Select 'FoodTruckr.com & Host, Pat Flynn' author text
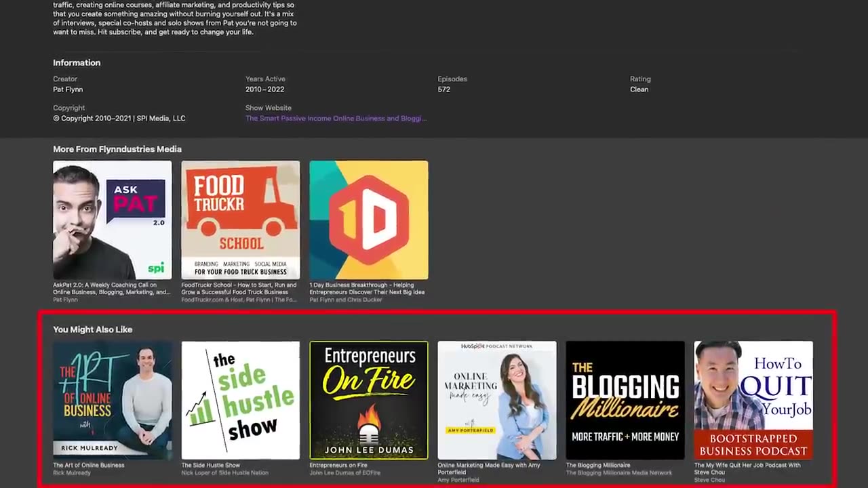868x488 pixels. pos(239,299)
